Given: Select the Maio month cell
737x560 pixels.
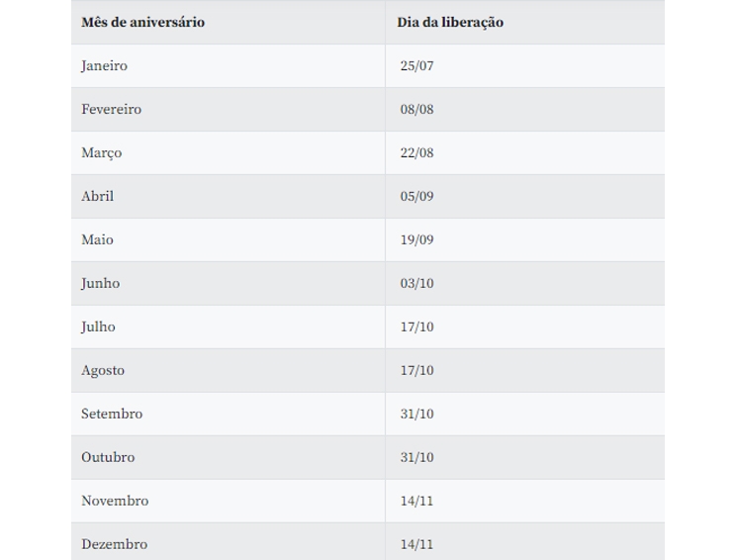Looking at the screenshot, I should coord(97,239).
